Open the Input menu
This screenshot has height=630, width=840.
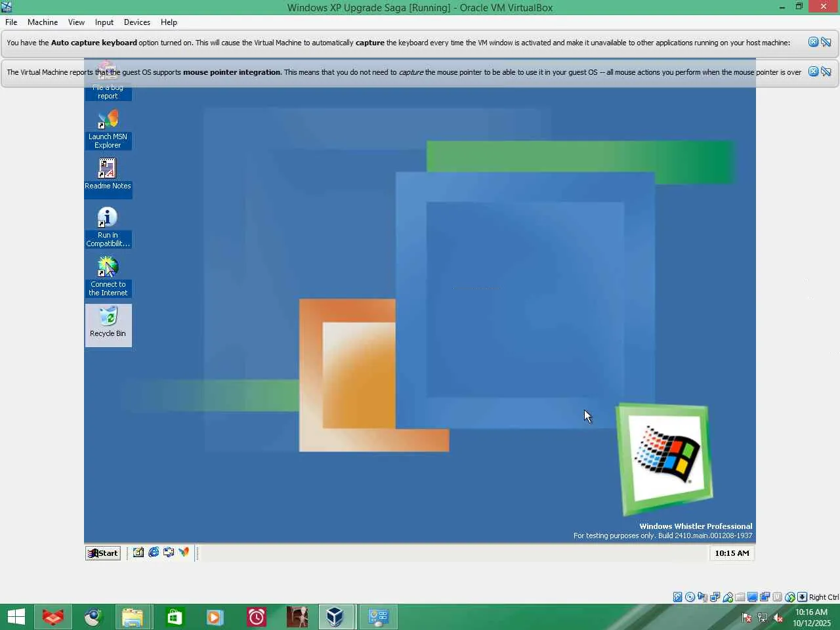click(x=104, y=22)
